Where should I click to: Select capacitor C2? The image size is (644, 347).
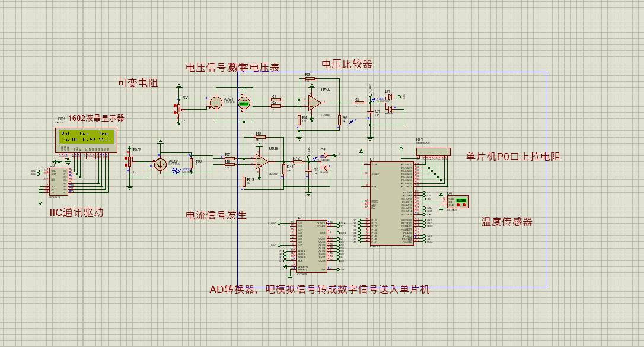(x=308, y=170)
